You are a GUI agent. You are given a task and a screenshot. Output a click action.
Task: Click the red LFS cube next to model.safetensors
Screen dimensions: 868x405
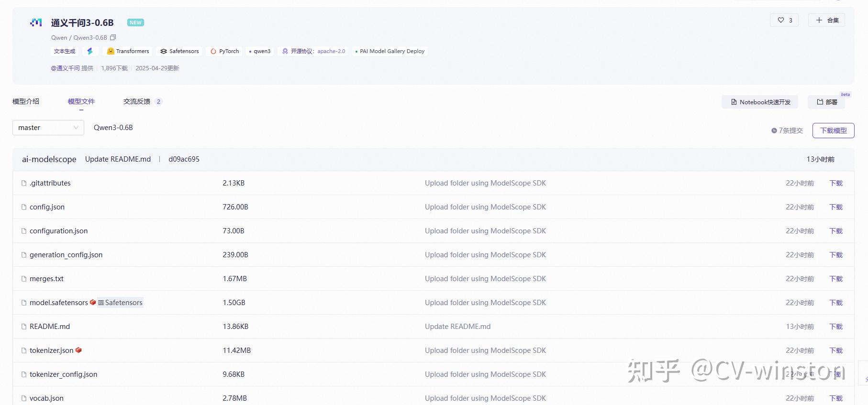point(93,302)
